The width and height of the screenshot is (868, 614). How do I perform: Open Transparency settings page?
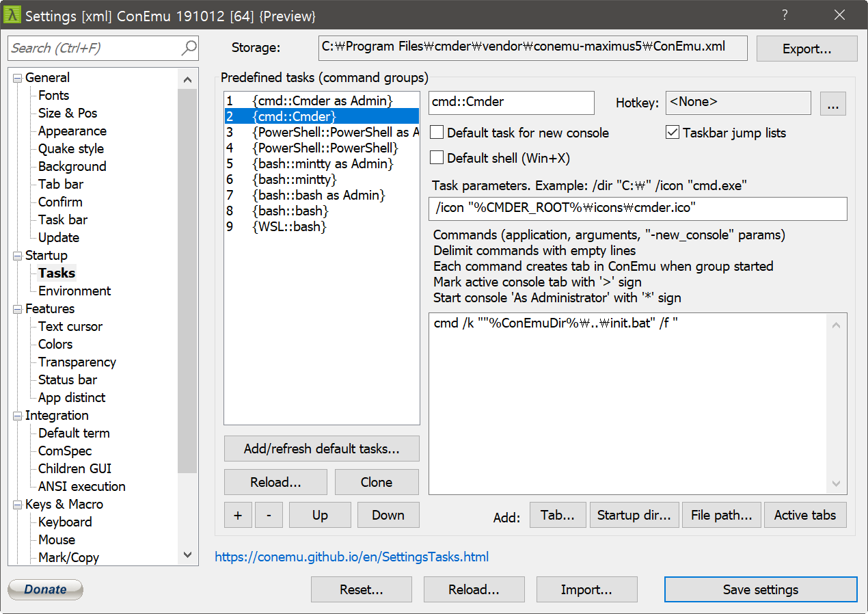click(x=77, y=362)
